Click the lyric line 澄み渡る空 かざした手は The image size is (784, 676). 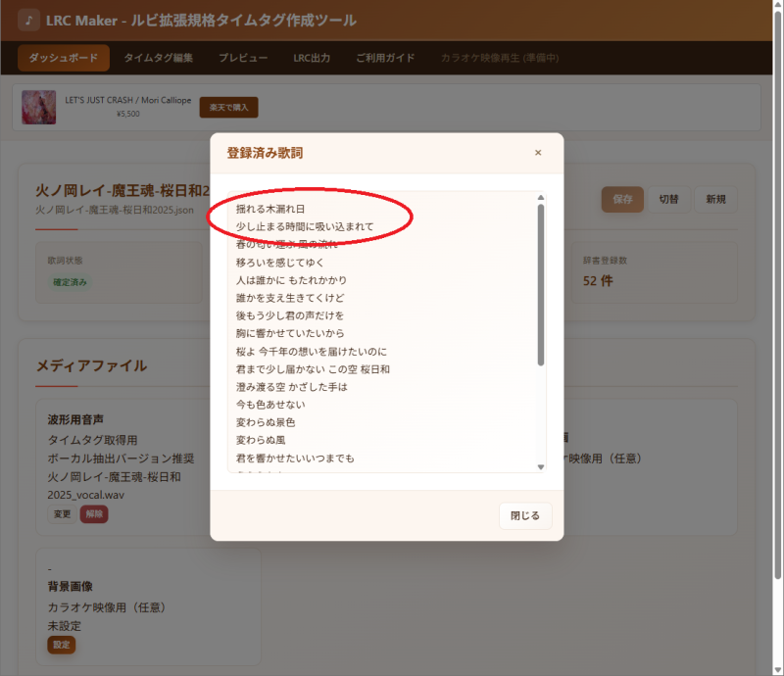tap(291, 387)
